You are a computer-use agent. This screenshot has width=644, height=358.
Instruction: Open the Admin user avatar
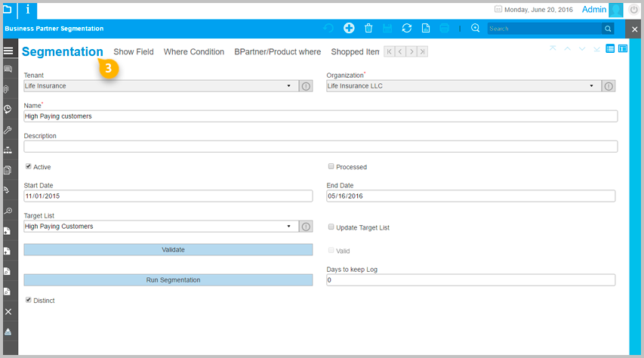pos(615,10)
